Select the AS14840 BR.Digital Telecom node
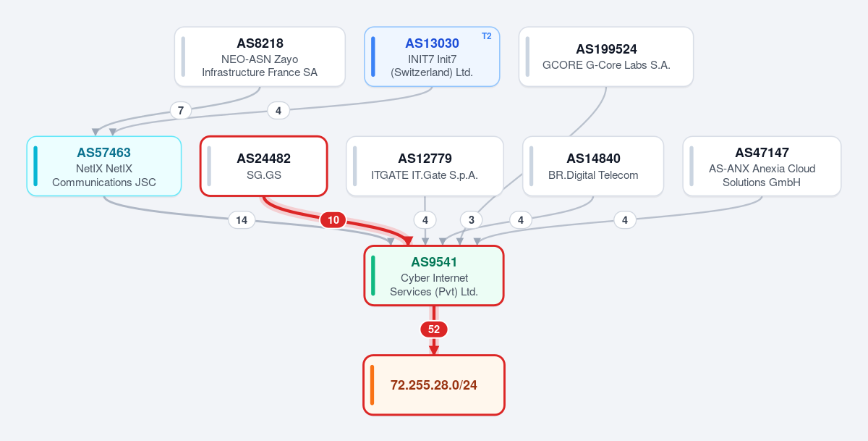 593,166
